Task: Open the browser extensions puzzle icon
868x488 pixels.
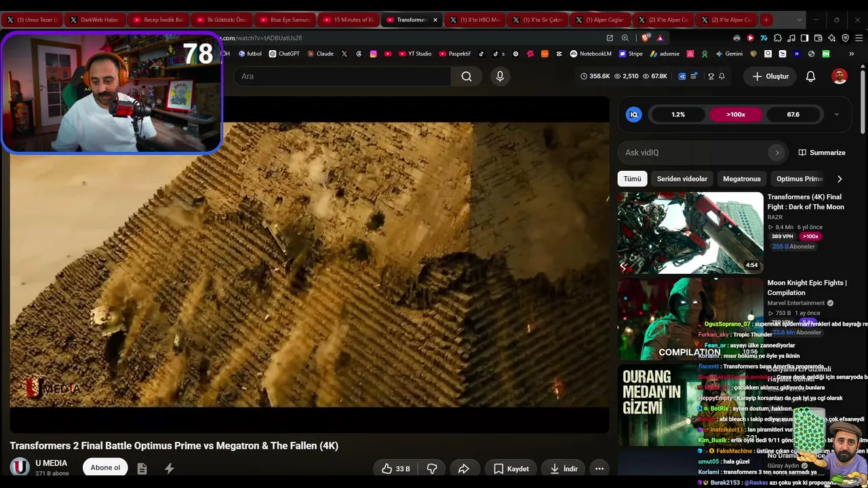Action: (778, 38)
